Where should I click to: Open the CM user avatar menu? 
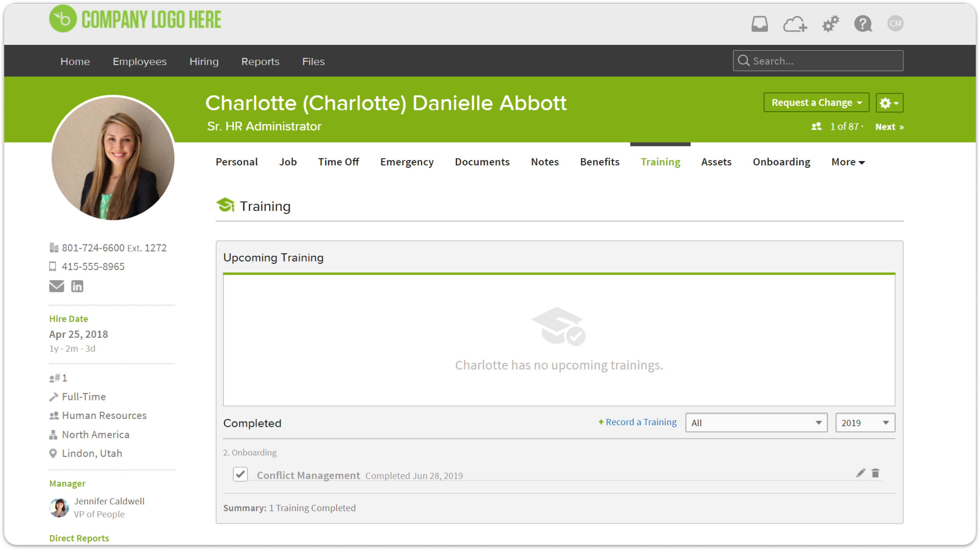click(x=895, y=23)
